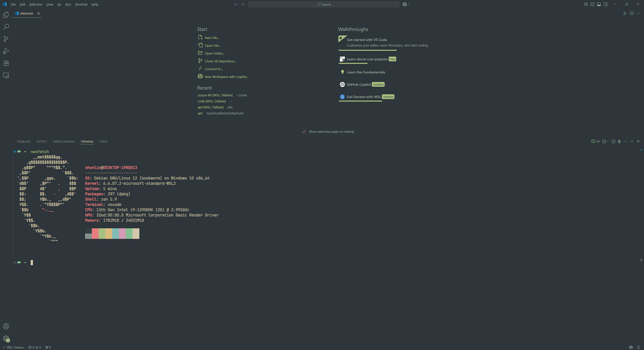Open the editor More Actions ellipsis
The width and height of the screenshot is (644, 350).
pyautogui.click(x=638, y=13)
